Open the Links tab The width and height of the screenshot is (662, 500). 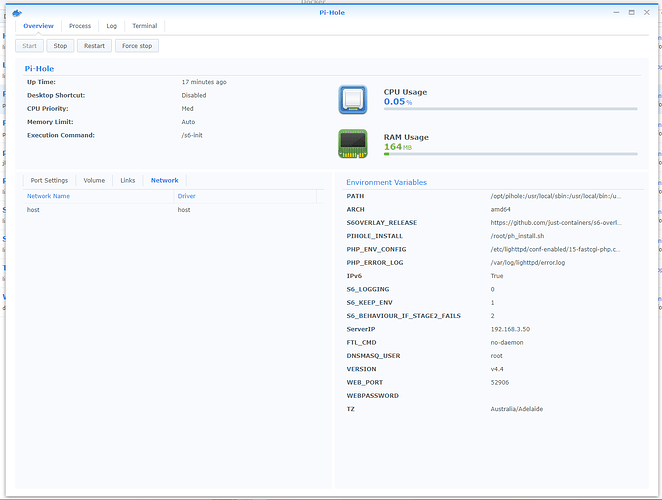click(127, 181)
